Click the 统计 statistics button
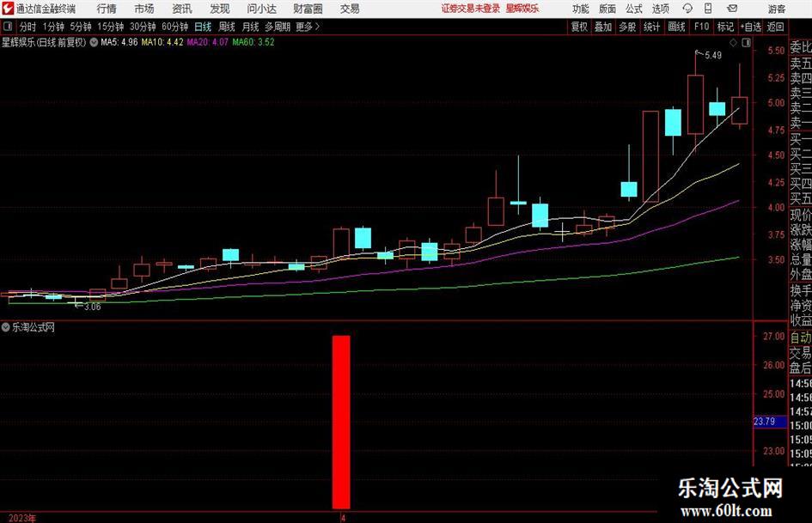The image size is (812, 523). [651, 27]
